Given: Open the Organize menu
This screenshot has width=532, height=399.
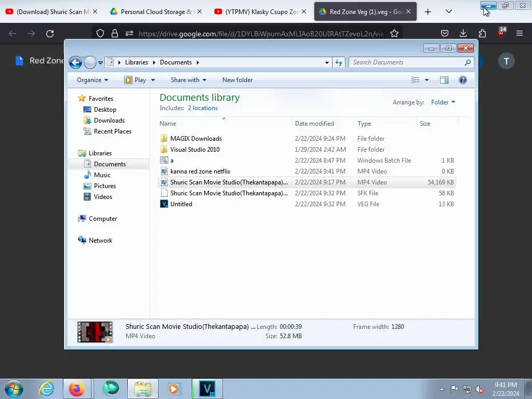Looking at the screenshot, I should pyautogui.click(x=92, y=80).
